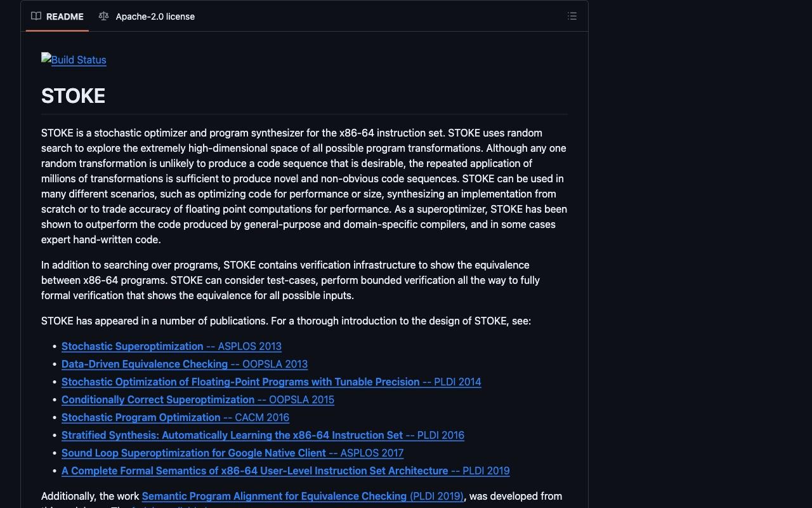
Task: Open the README outline menu icon
Action: point(572,17)
